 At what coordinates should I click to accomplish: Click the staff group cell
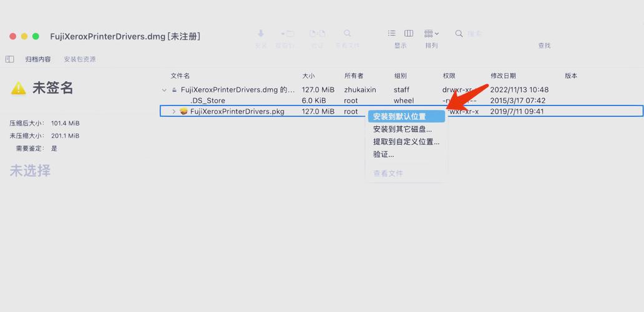(x=402, y=90)
